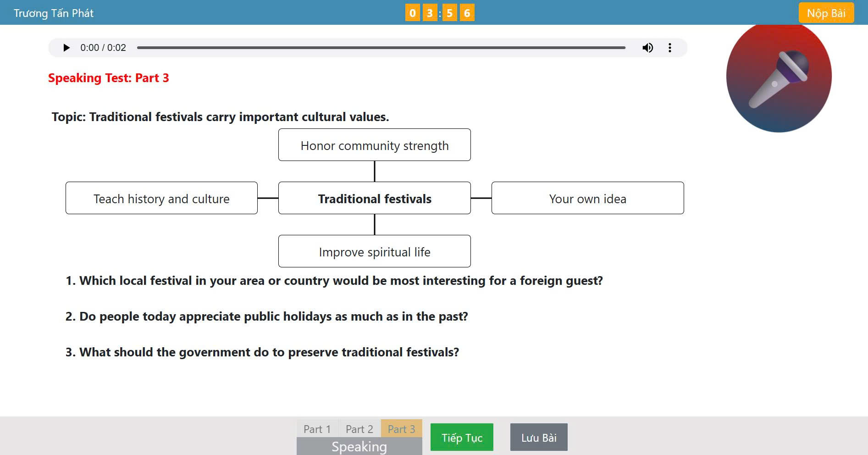This screenshot has width=868, height=455.
Task: Seek on the audio progress bar
Action: 381,48
